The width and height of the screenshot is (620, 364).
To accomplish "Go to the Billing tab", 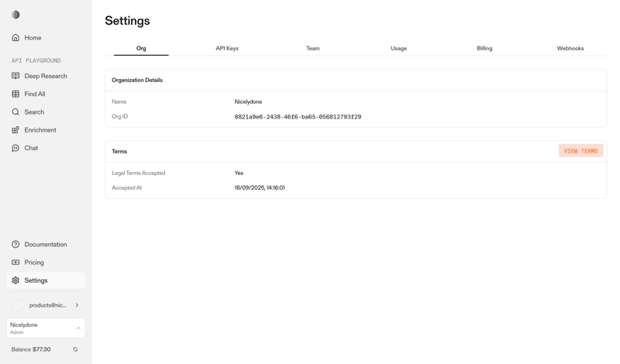I will [x=484, y=48].
